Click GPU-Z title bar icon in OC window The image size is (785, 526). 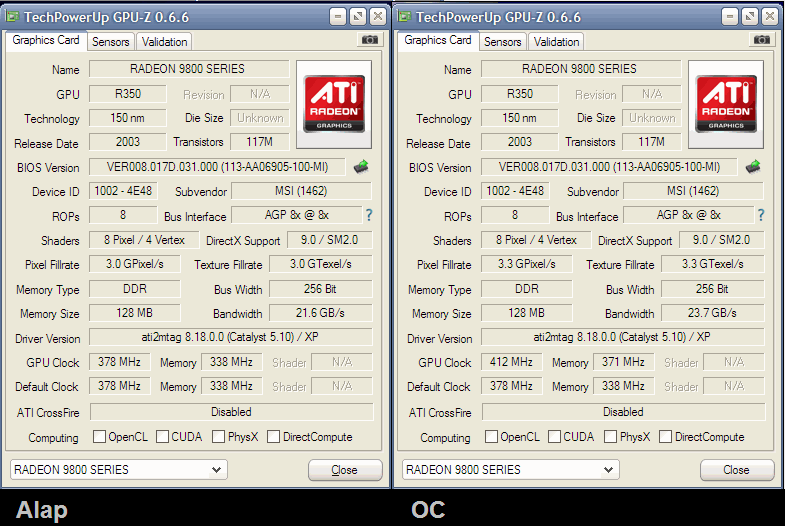coord(405,17)
